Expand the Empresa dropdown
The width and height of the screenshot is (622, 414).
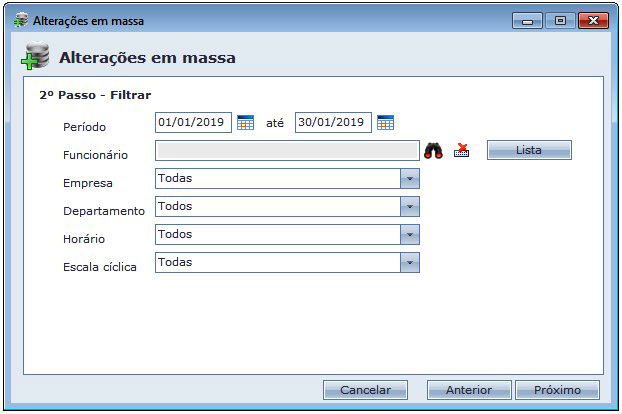click(x=409, y=179)
